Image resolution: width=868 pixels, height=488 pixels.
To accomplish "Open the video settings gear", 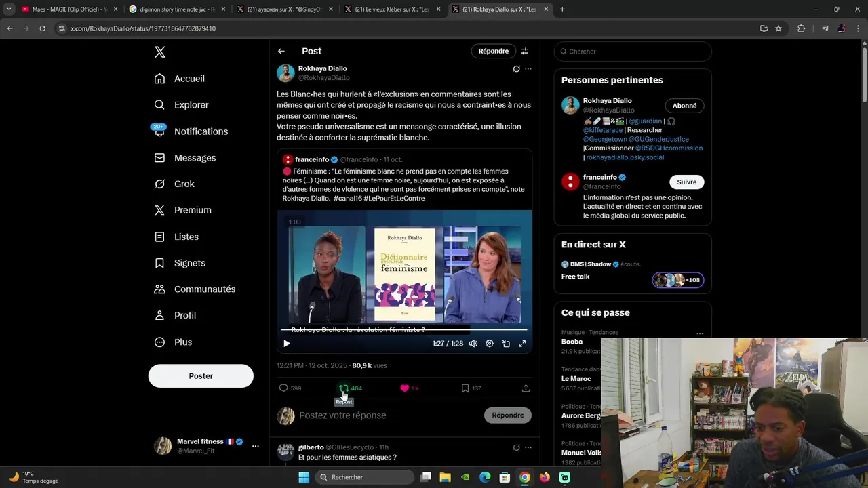I will coord(490,344).
